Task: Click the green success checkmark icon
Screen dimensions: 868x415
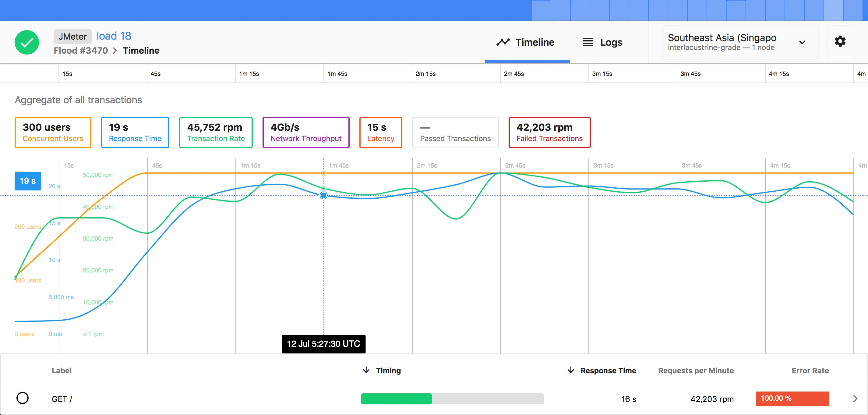Action: coord(26,42)
